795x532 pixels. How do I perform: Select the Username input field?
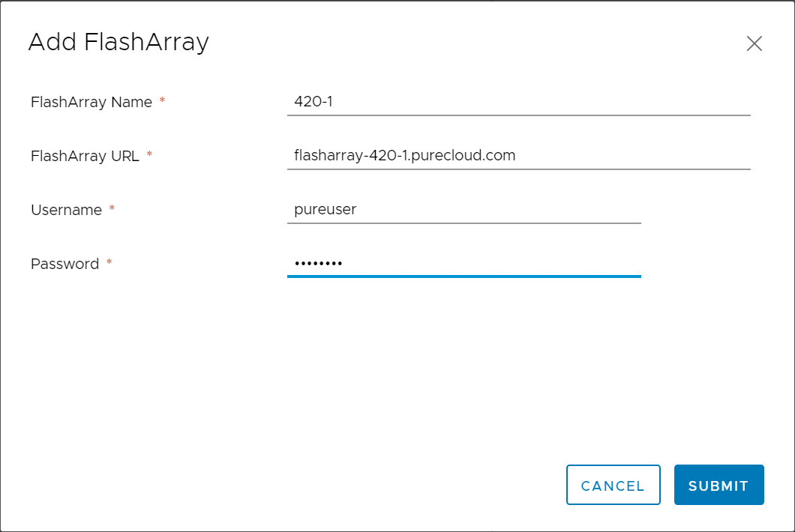click(x=464, y=210)
